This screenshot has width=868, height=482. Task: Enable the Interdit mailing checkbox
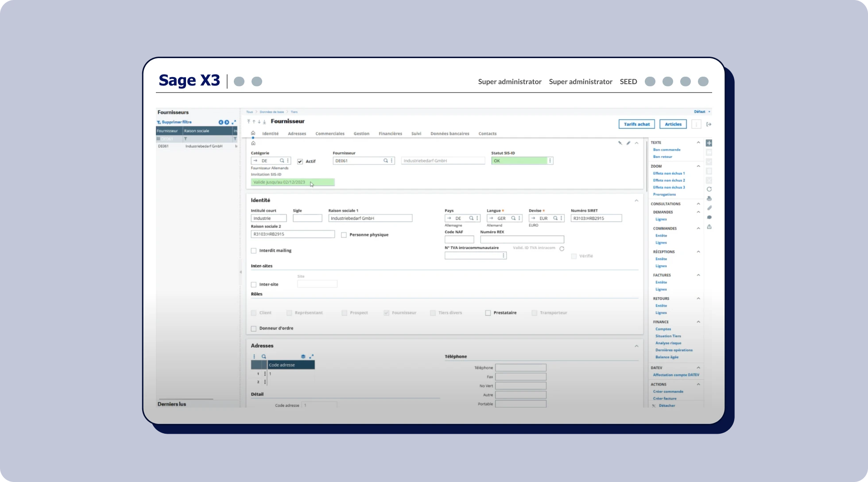(x=254, y=251)
